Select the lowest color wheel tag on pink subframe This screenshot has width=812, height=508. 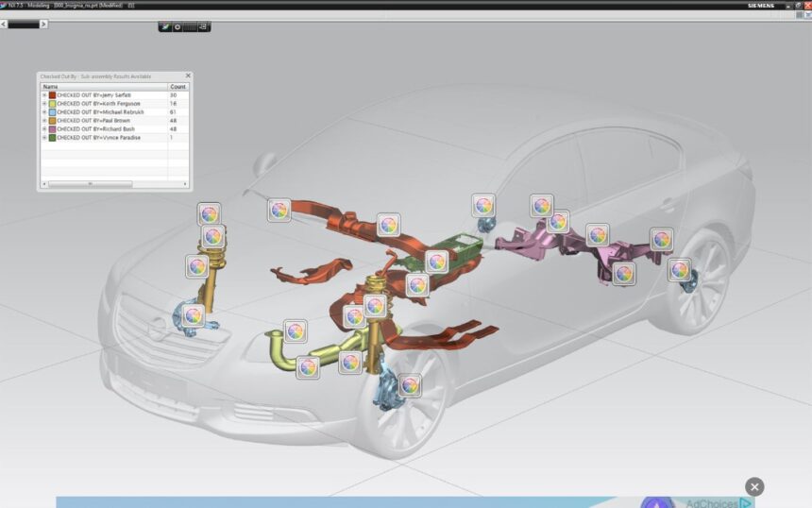(623, 274)
